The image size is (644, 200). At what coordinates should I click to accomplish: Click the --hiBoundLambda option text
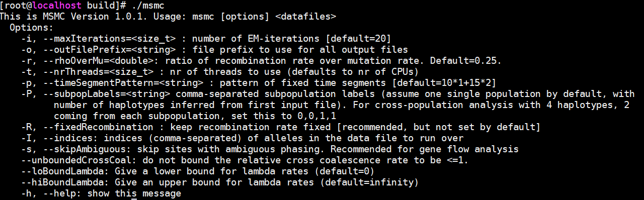[64, 182]
